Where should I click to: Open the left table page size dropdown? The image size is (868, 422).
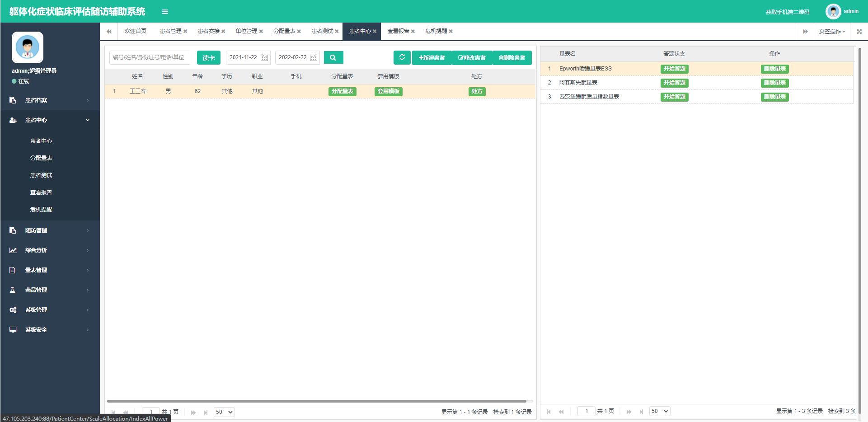point(224,412)
